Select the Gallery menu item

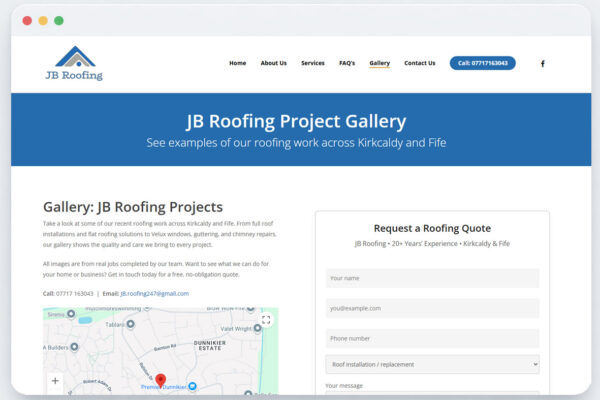point(379,63)
